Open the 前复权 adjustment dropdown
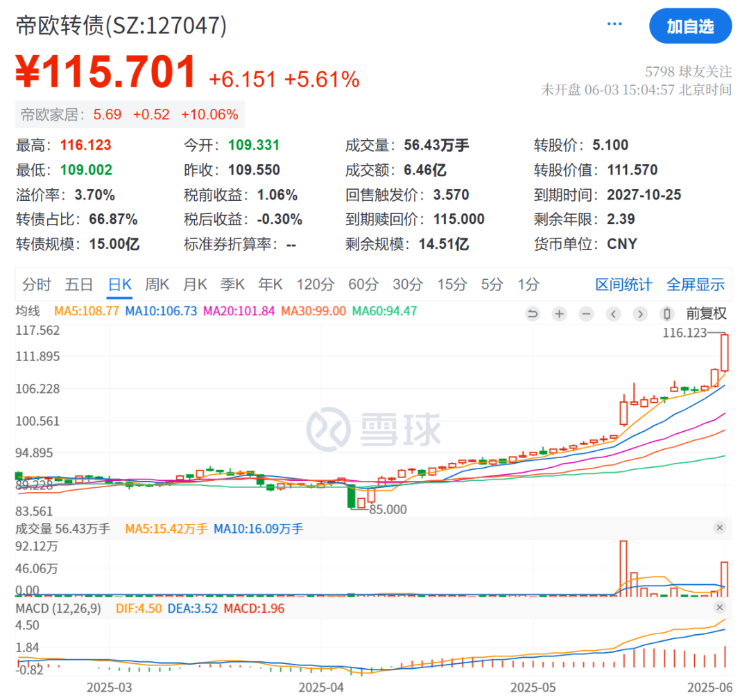The image size is (749, 700). click(706, 314)
